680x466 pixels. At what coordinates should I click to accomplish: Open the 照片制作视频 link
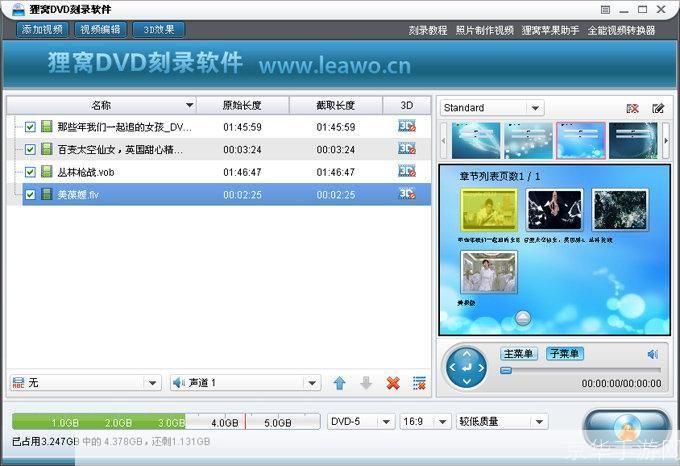click(x=484, y=30)
